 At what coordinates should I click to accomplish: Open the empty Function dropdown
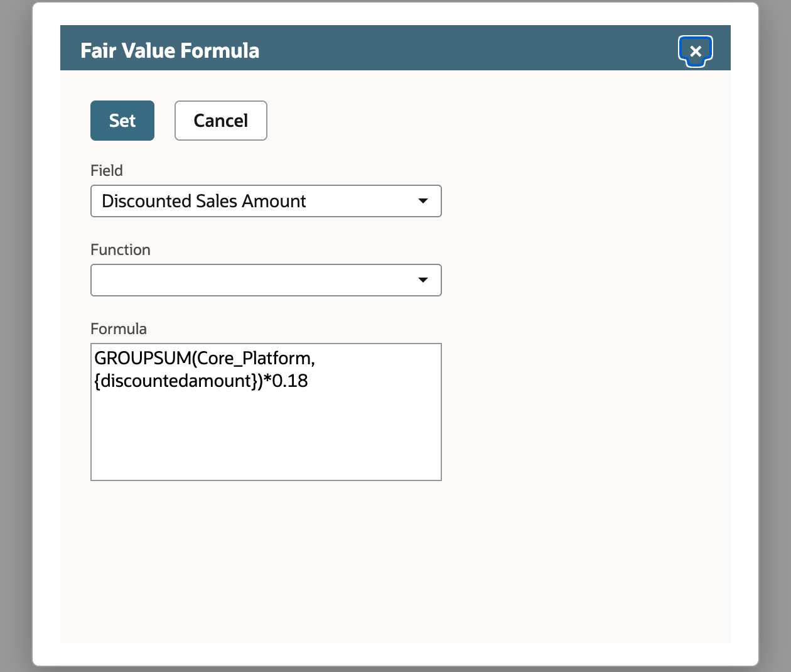[x=266, y=280]
